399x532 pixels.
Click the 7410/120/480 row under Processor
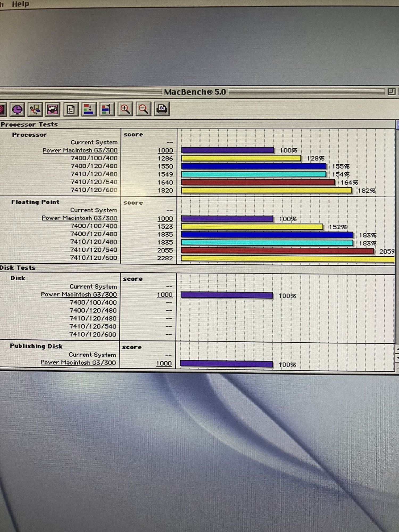[x=94, y=174]
